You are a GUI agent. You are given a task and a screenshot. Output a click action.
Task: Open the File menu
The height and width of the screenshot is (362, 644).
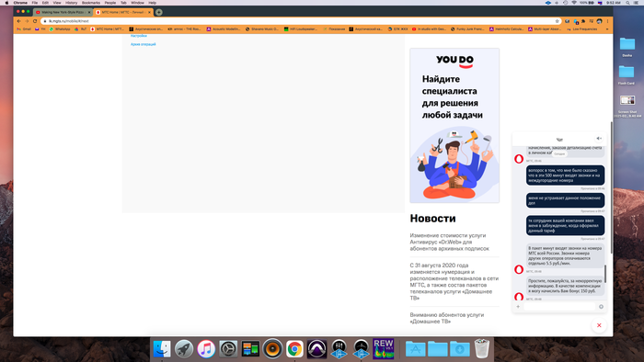point(35,3)
